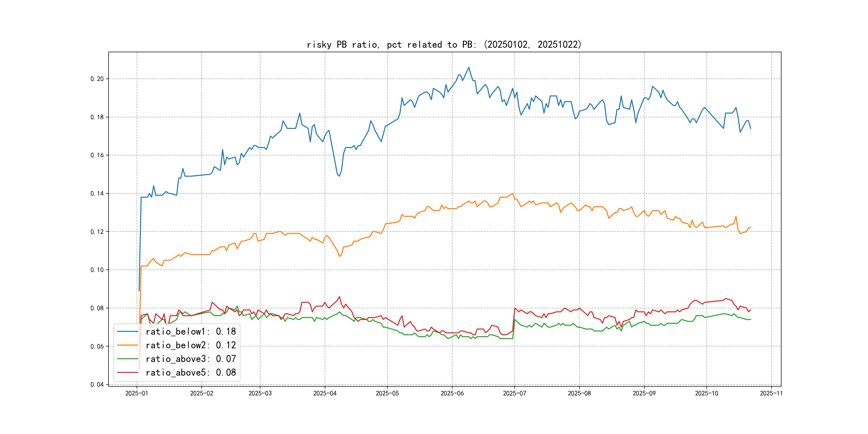Click the 2025-01 x-axis tick label

click(136, 393)
